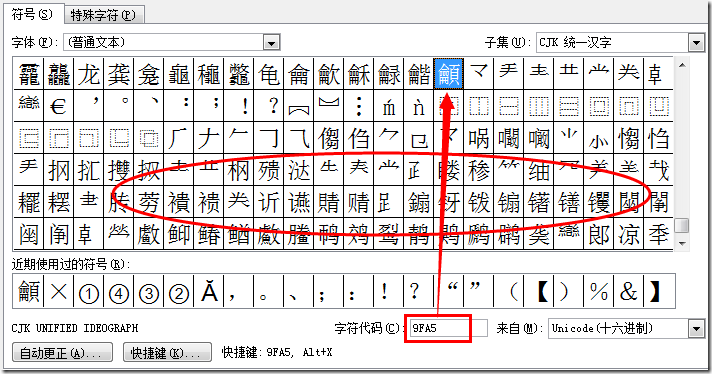
Task: Select the 龠 character in symbol grid
Action: tap(299, 74)
